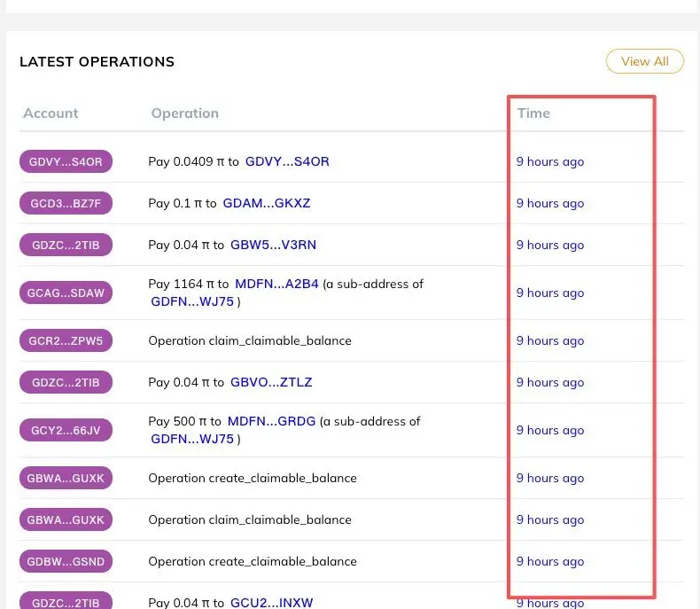The height and width of the screenshot is (609, 700).
Task: Open GBWA...GUXK badge in claim_claimable_balance row
Action: (66, 519)
